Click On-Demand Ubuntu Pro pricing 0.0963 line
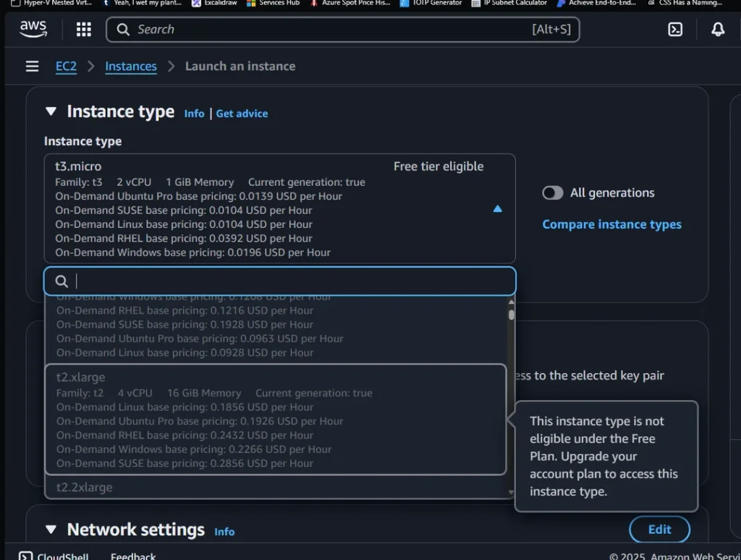The height and width of the screenshot is (560, 741). (200, 339)
